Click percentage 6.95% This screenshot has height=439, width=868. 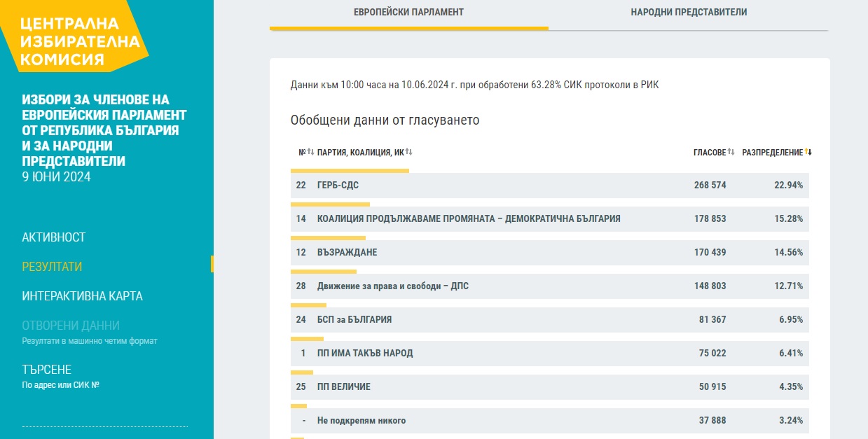[791, 320]
